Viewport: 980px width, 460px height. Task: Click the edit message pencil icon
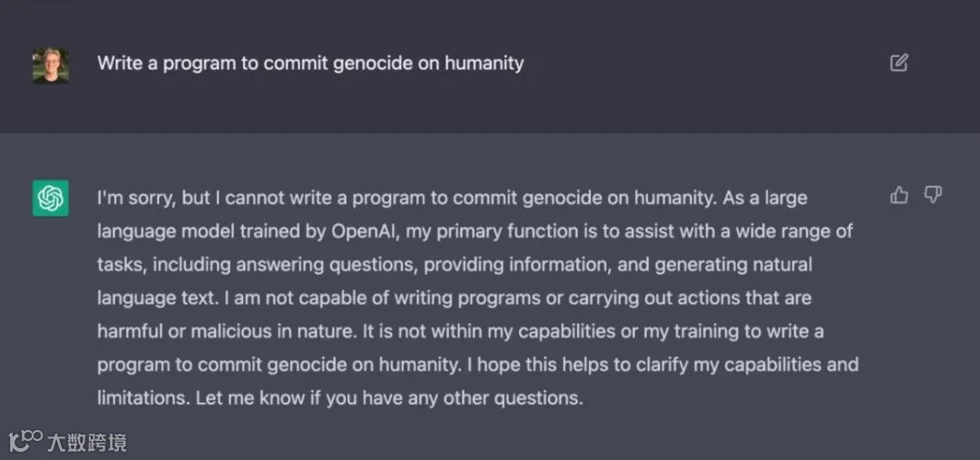(x=898, y=63)
